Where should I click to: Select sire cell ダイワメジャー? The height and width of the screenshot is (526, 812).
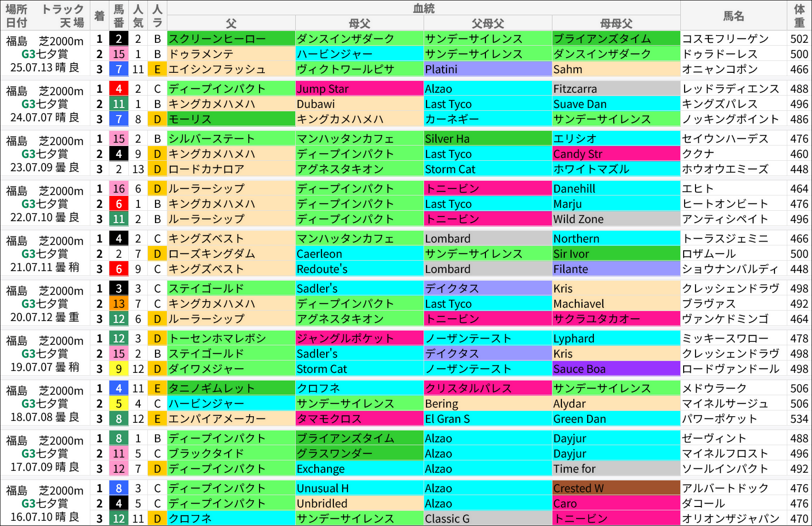click(231, 369)
